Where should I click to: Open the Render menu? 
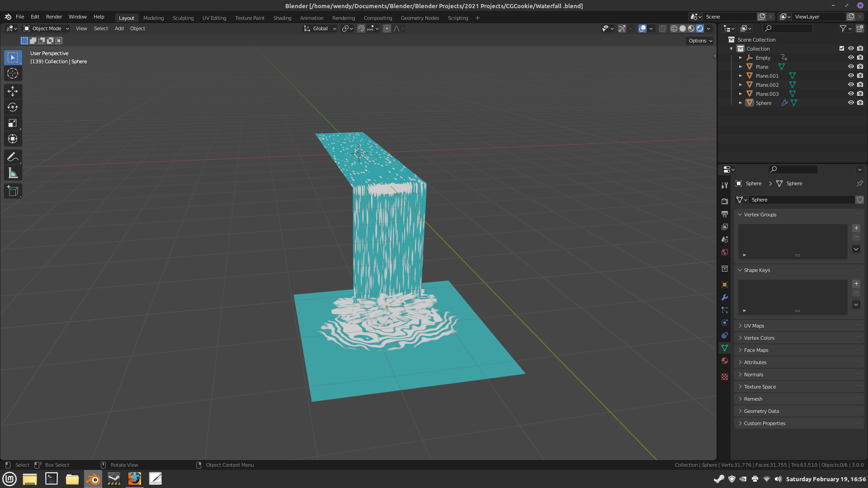pos(54,17)
